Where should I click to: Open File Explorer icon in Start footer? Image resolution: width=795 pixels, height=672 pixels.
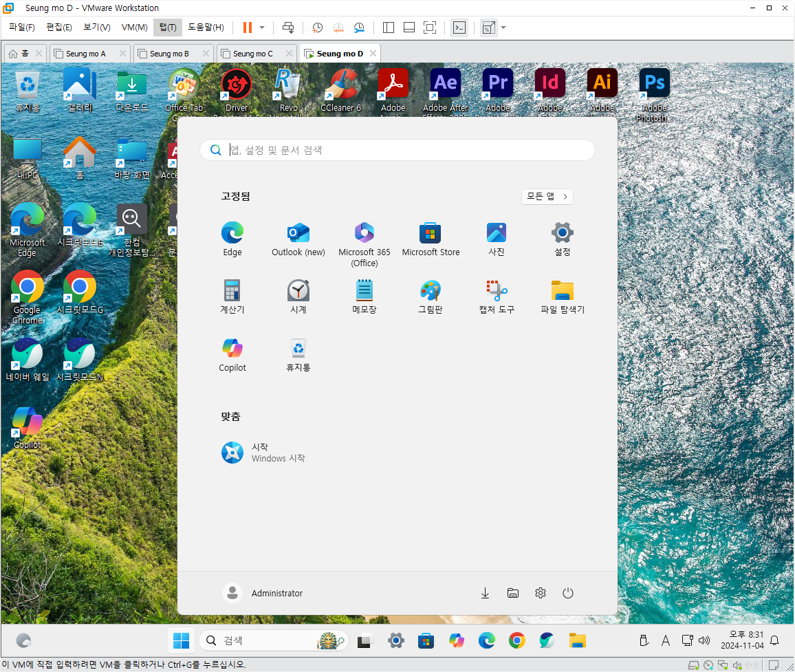(x=513, y=593)
